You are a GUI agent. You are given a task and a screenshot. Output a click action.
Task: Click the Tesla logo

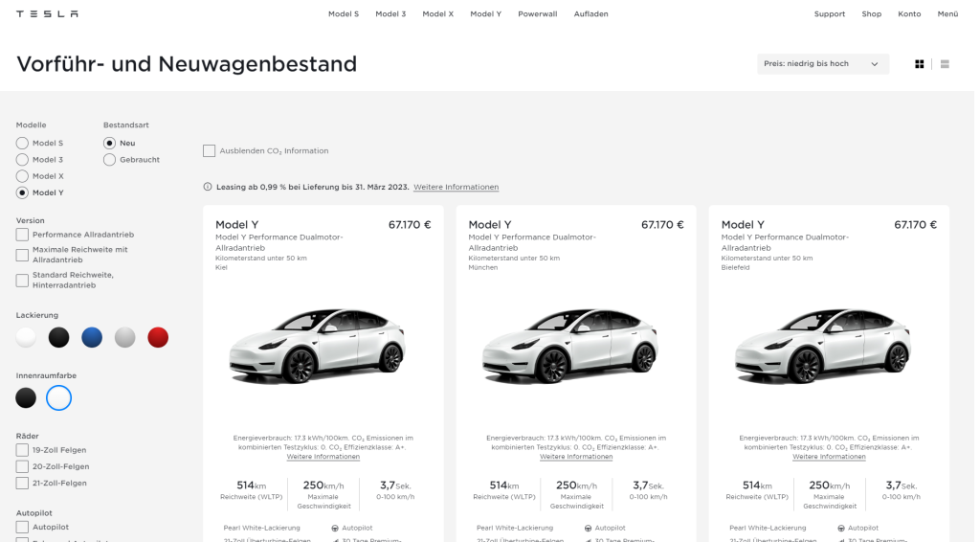click(47, 13)
